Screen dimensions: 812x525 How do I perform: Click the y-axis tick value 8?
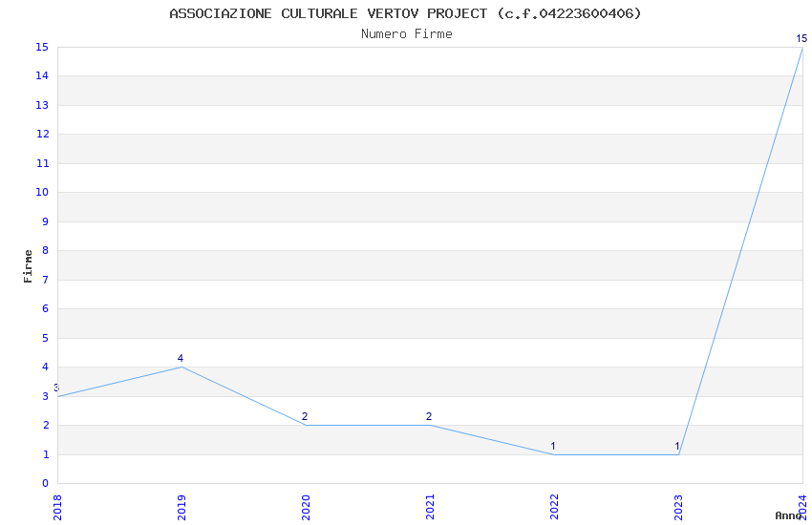tap(46, 251)
